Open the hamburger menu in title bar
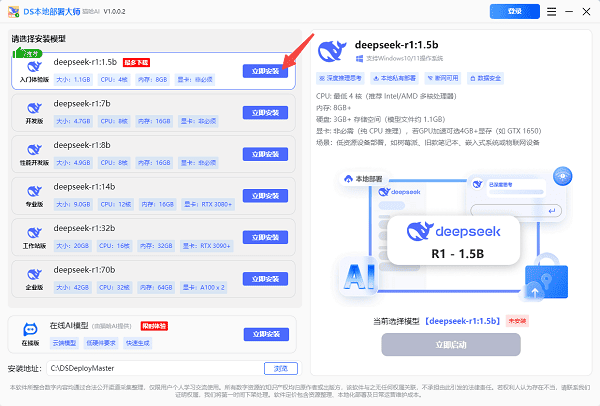Screen dimensions: 600x406 coord(552,12)
